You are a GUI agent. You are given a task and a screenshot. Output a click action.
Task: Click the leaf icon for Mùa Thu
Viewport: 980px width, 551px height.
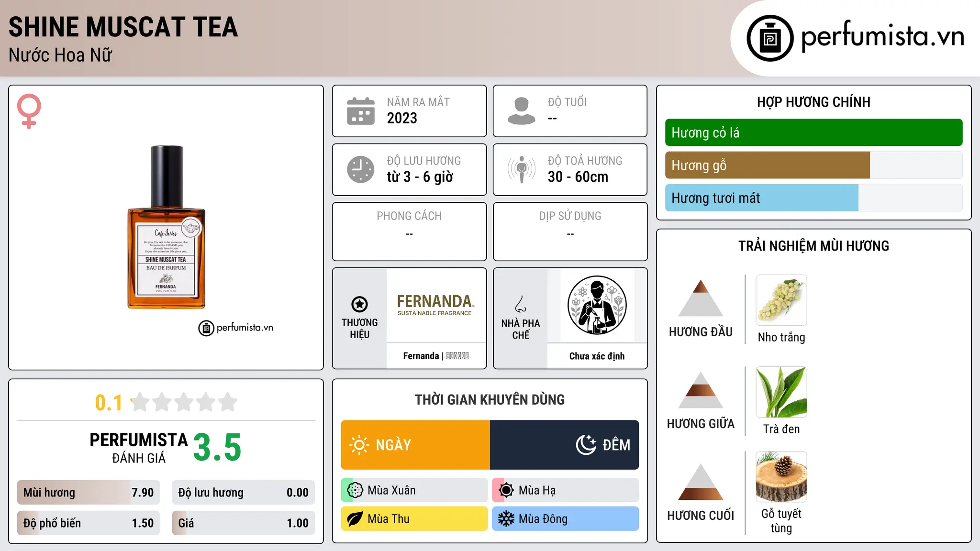[x=355, y=519]
